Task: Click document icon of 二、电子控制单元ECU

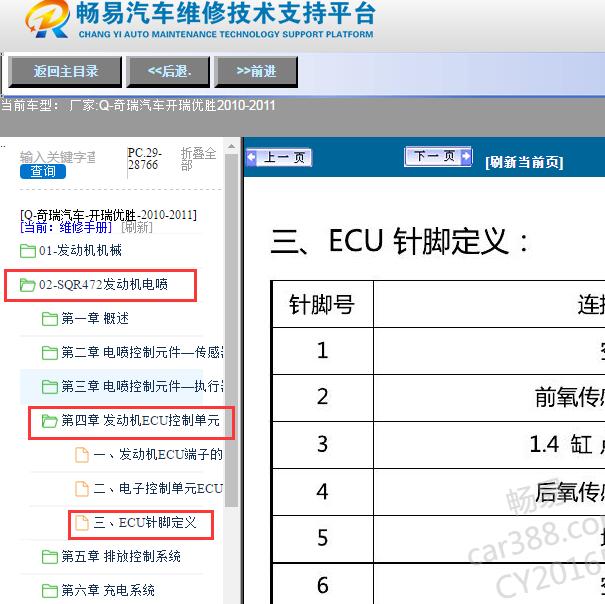Action: pyautogui.click(x=81, y=489)
